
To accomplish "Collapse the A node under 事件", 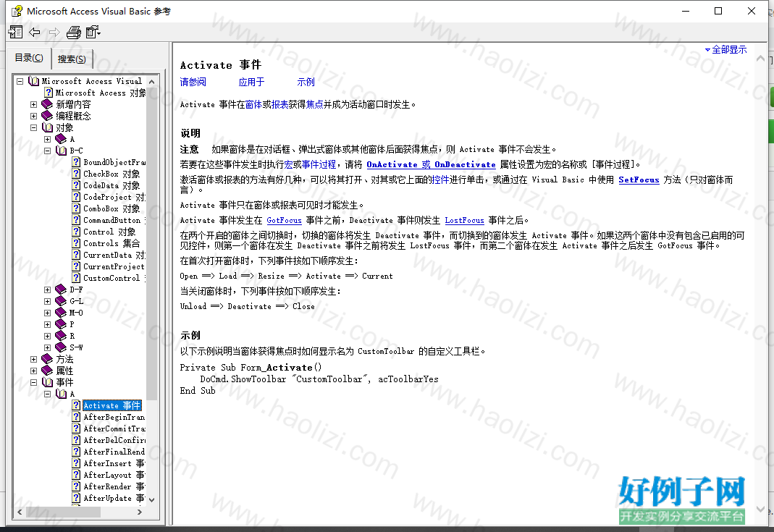I will (x=47, y=394).
